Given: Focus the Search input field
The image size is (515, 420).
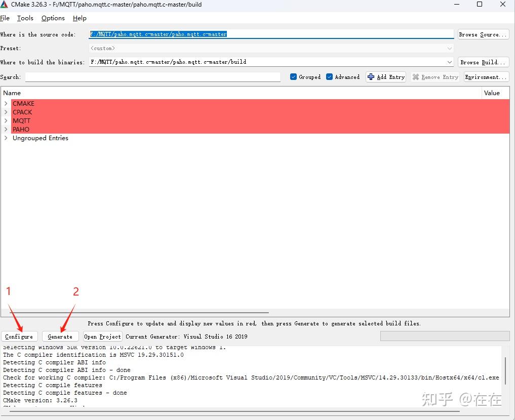Looking at the screenshot, I should [153, 77].
